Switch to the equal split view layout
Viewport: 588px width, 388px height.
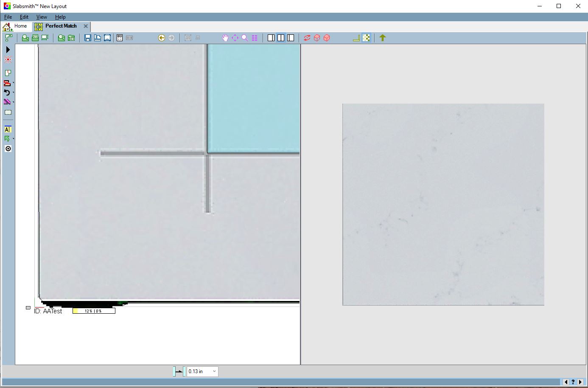coord(281,38)
